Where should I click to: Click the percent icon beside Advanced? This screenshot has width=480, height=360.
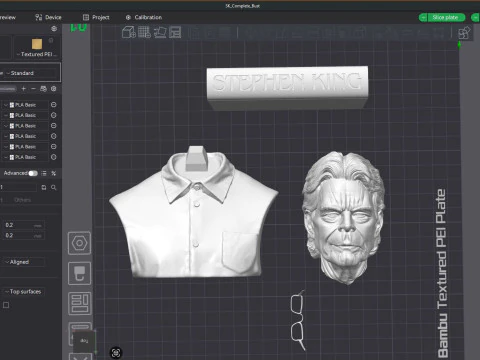(54, 173)
